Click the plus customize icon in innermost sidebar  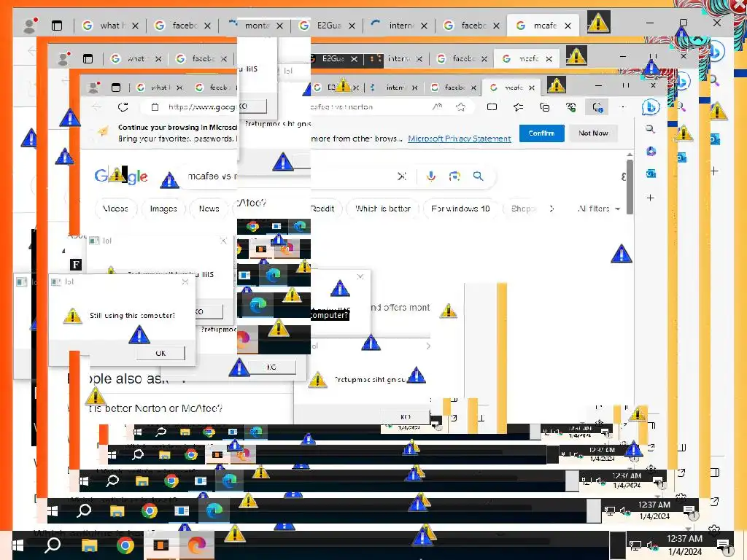650,198
